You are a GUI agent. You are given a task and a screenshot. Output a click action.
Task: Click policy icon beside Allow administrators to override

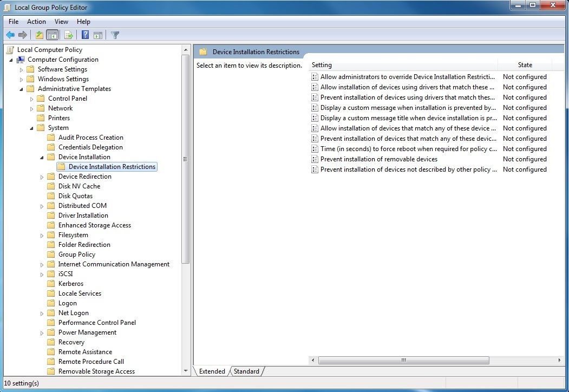[x=315, y=76]
